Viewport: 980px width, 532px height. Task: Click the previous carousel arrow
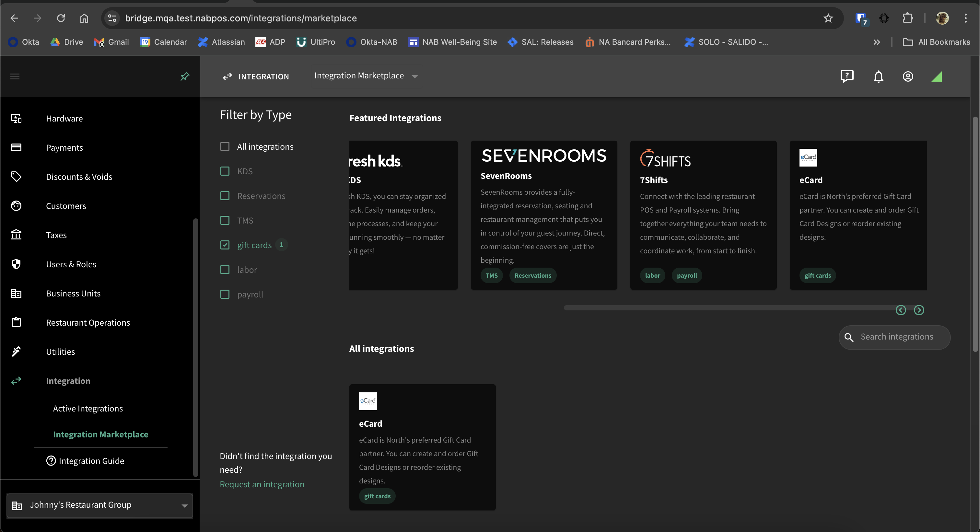point(901,310)
